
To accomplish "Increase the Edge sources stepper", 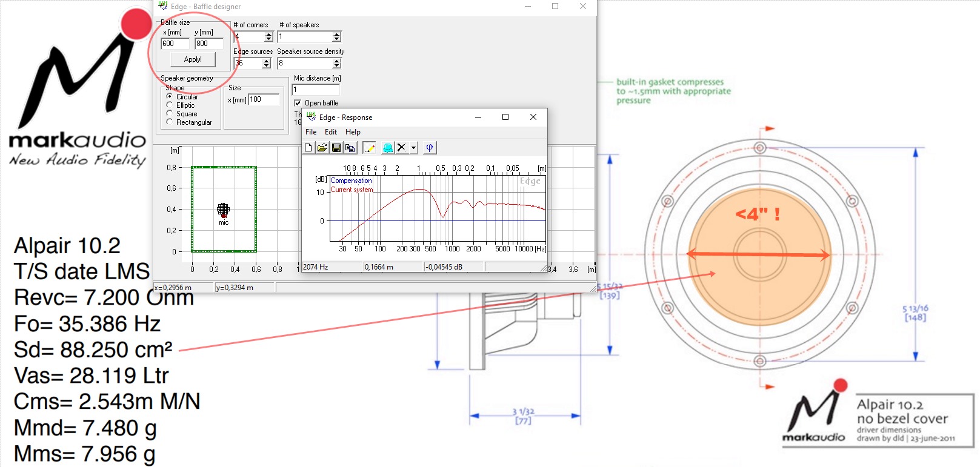I will click(267, 61).
